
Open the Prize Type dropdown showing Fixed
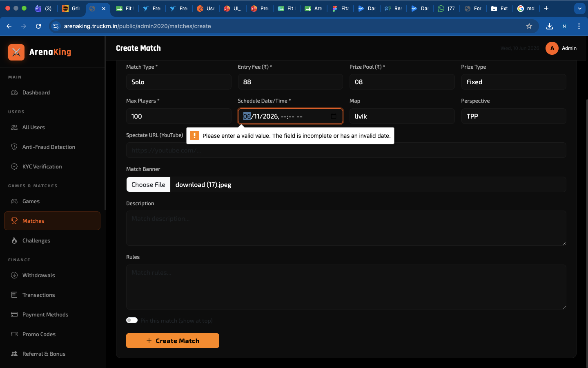tap(514, 82)
